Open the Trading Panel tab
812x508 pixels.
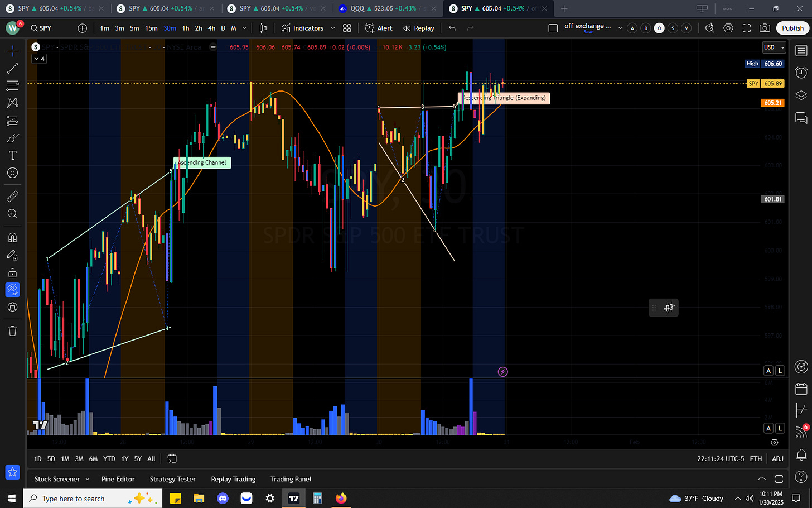(291, 479)
